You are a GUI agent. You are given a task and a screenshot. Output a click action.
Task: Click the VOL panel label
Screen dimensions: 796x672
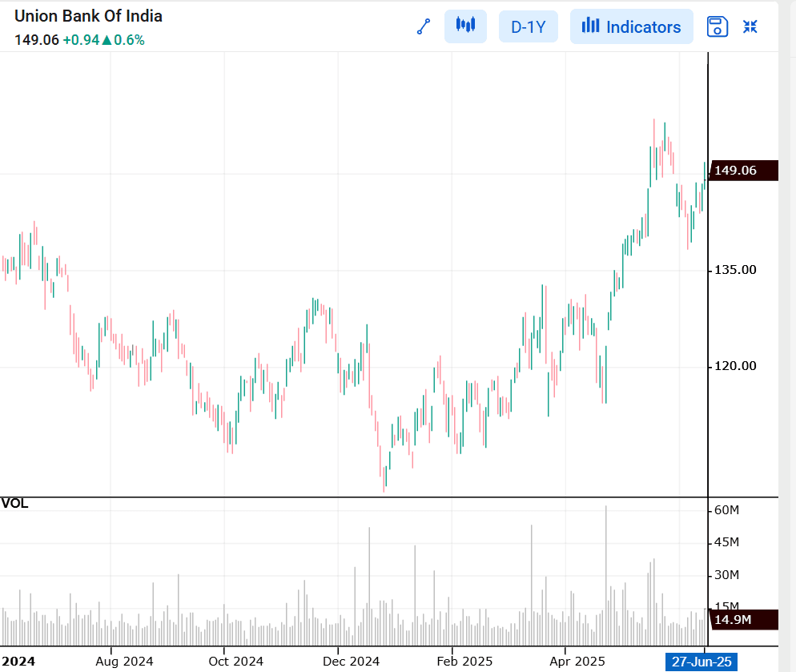pos(14,503)
